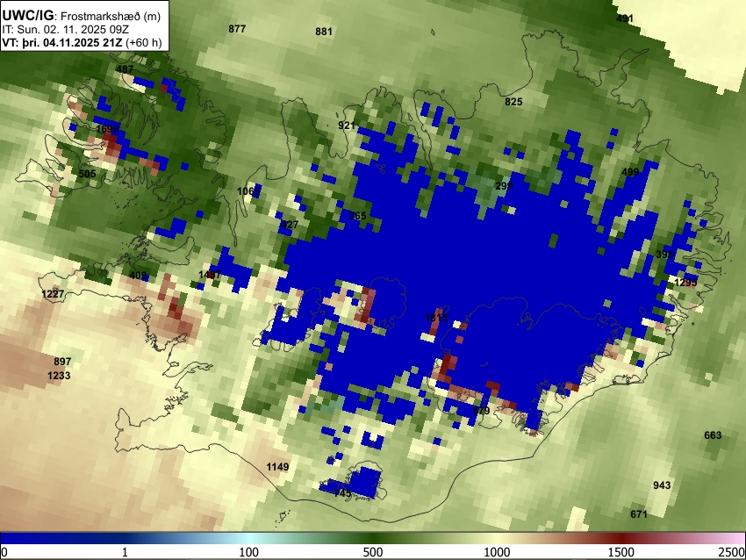Click the legend label 100
Screen dimensions: 746x560
point(248,552)
